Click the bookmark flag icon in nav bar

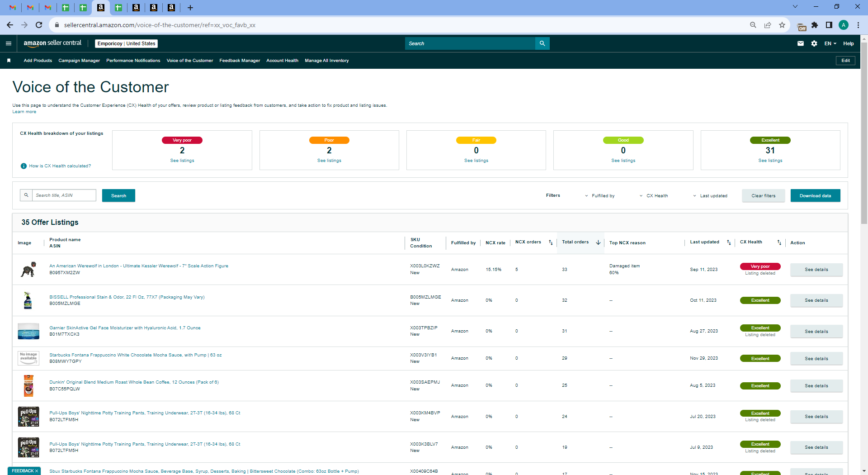[x=9, y=61]
